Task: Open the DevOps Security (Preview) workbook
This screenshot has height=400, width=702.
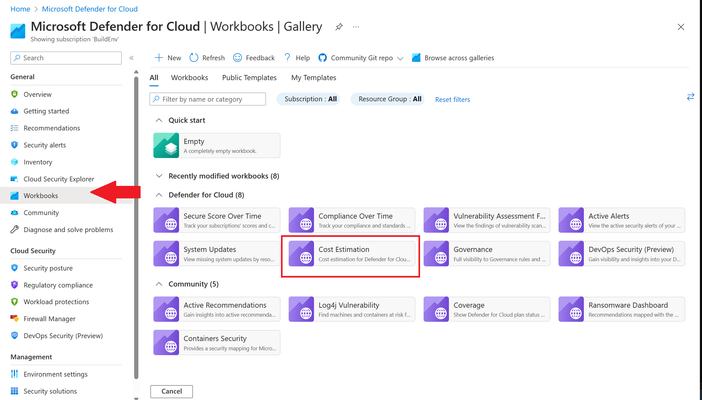Action: coord(622,254)
